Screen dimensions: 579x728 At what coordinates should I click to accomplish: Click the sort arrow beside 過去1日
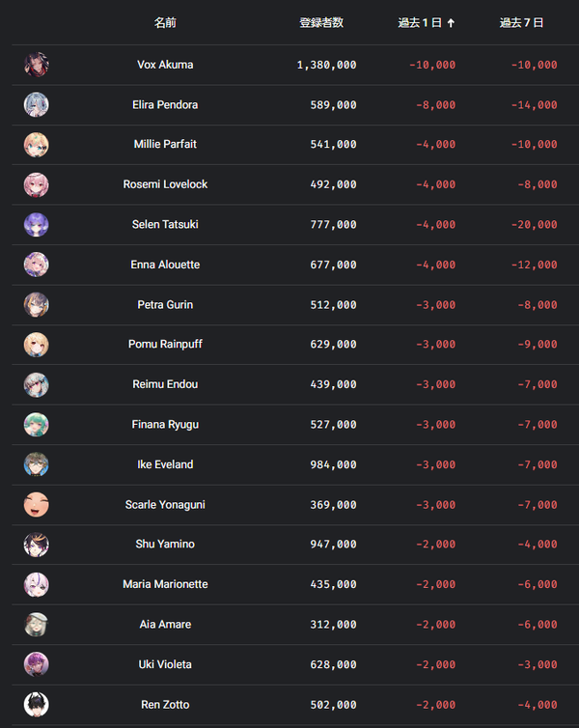click(x=451, y=23)
